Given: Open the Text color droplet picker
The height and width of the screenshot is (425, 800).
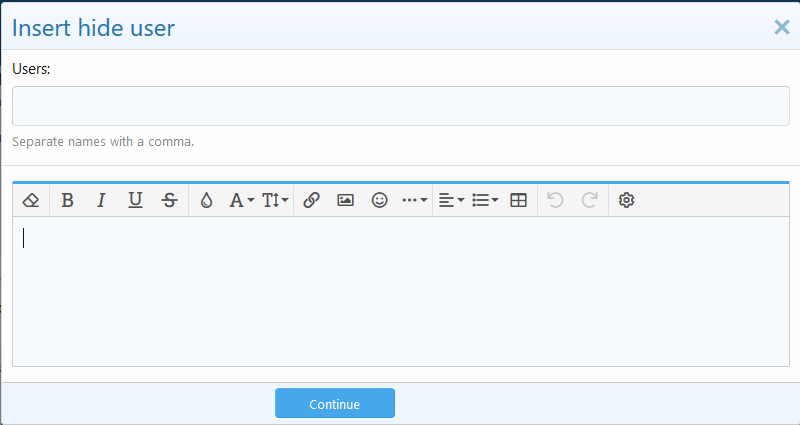Looking at the screenshot, I should point(206,200).
